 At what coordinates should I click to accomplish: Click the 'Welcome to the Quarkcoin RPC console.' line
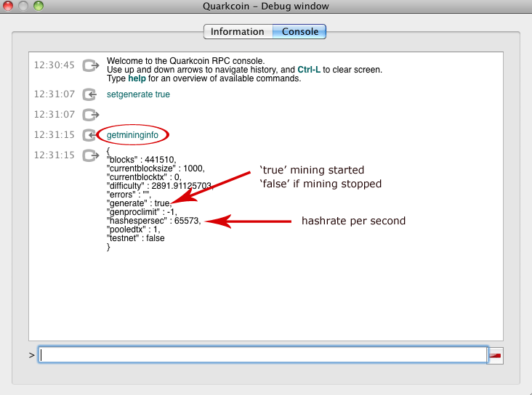pos(185,61)
